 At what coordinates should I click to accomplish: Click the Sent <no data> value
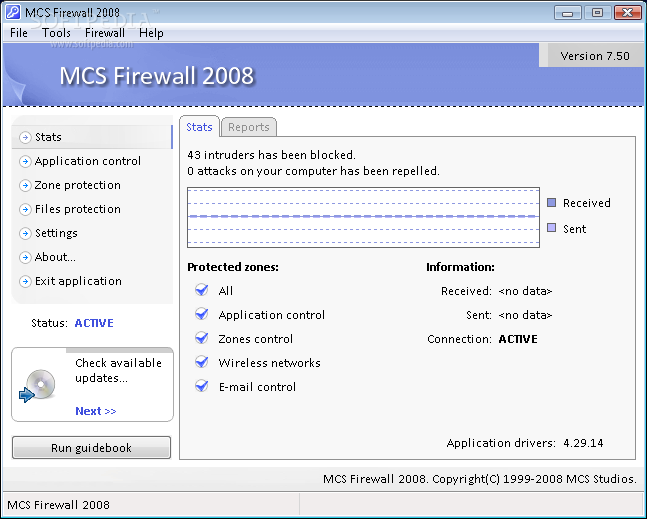pos(525,315)
